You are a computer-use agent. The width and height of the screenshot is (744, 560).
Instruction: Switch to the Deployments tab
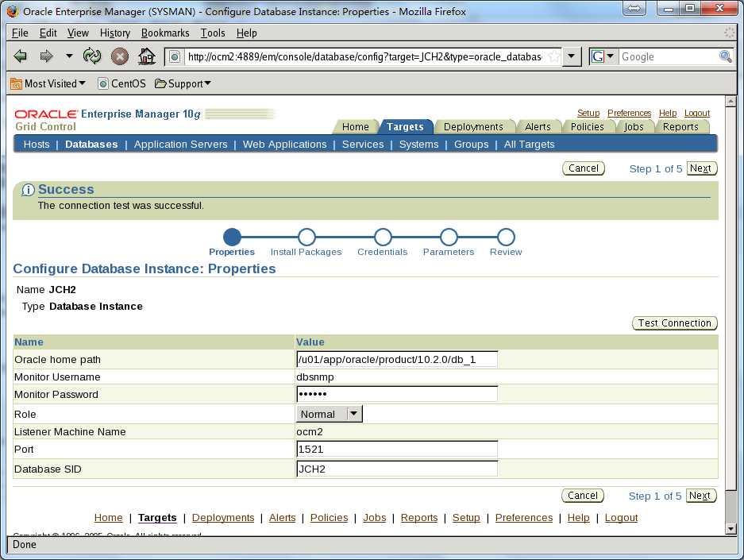[473, 127]
